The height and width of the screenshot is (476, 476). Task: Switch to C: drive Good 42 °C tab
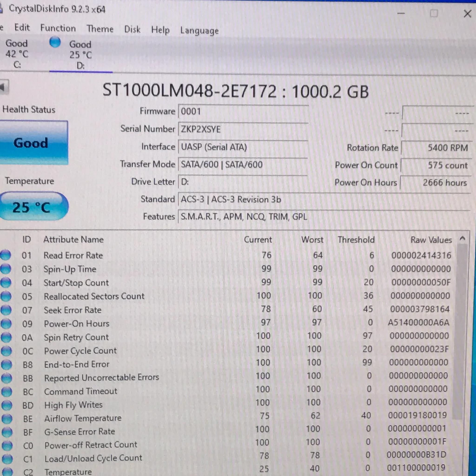(17, 54)
